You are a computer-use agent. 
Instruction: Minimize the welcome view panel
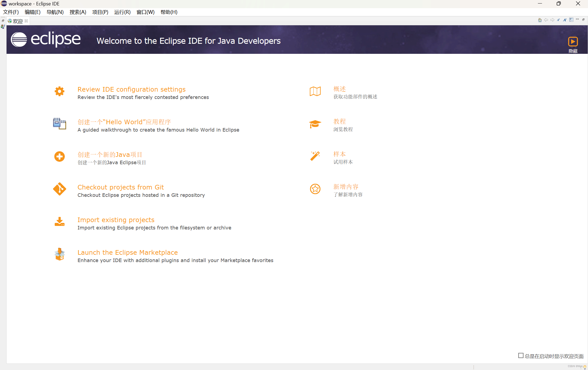[577, 20]
